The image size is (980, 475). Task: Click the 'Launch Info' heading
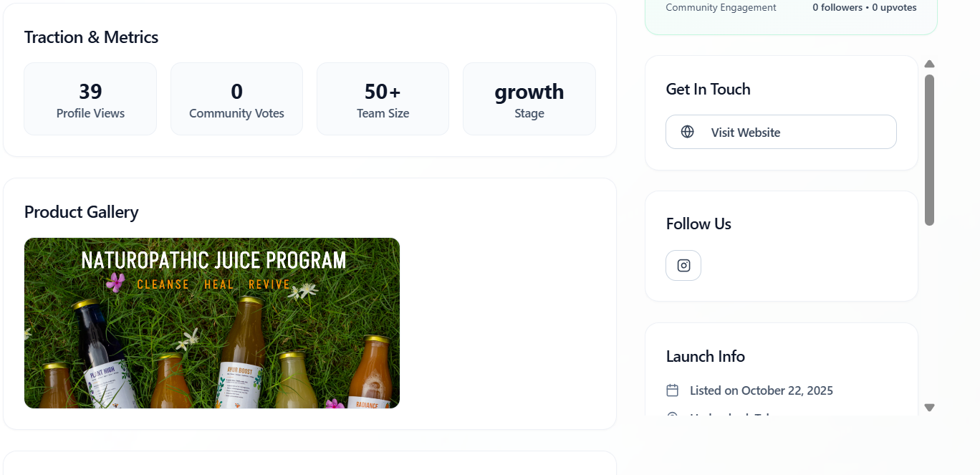(x=705, y=356)
